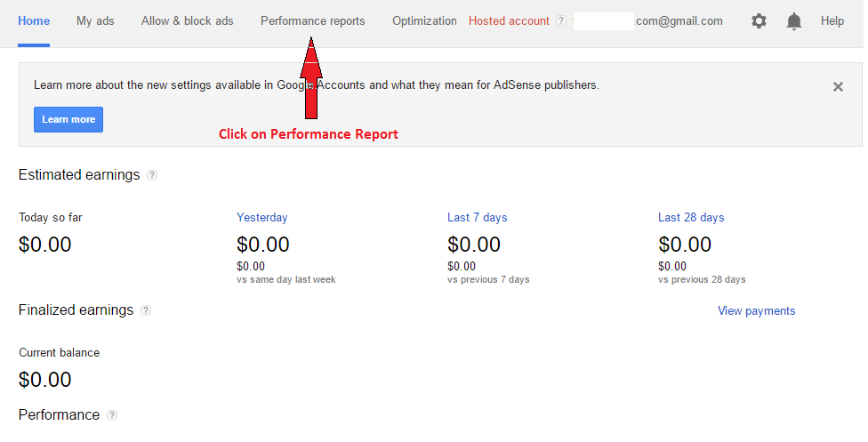Open the Optimization tab

click(x=424, y=21)
